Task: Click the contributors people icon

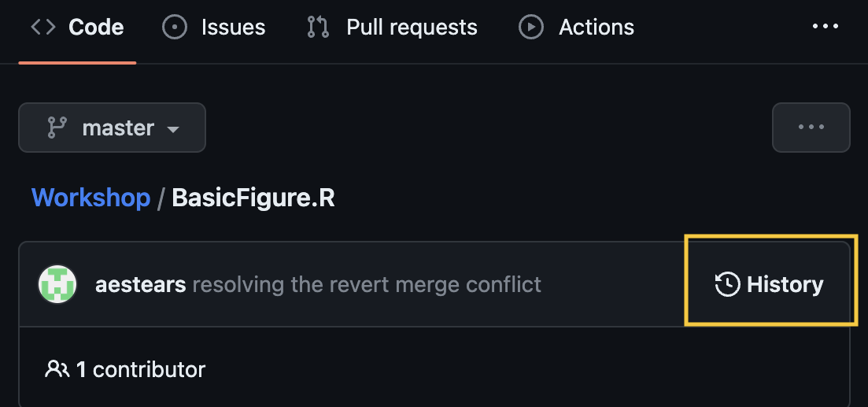Action: [57, 368]
